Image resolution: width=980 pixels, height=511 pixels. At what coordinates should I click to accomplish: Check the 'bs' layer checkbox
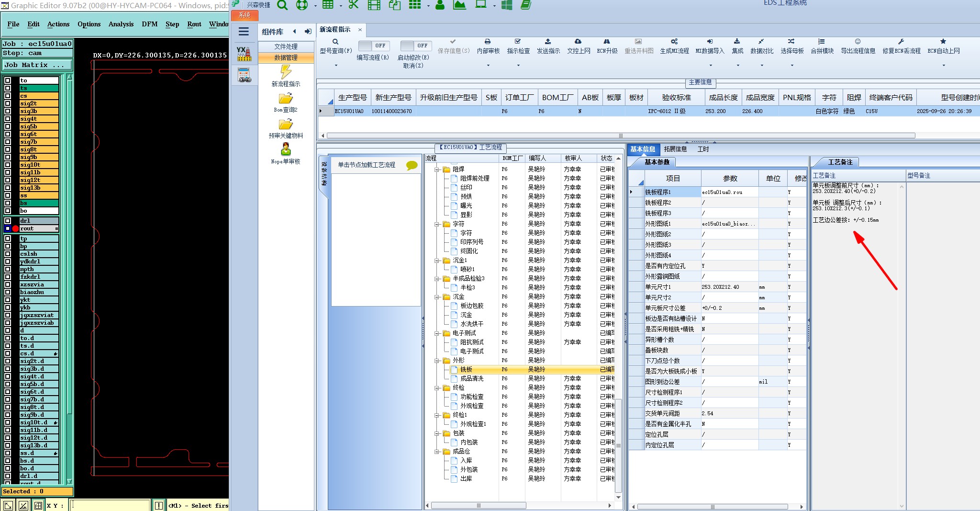pos(8,203)
